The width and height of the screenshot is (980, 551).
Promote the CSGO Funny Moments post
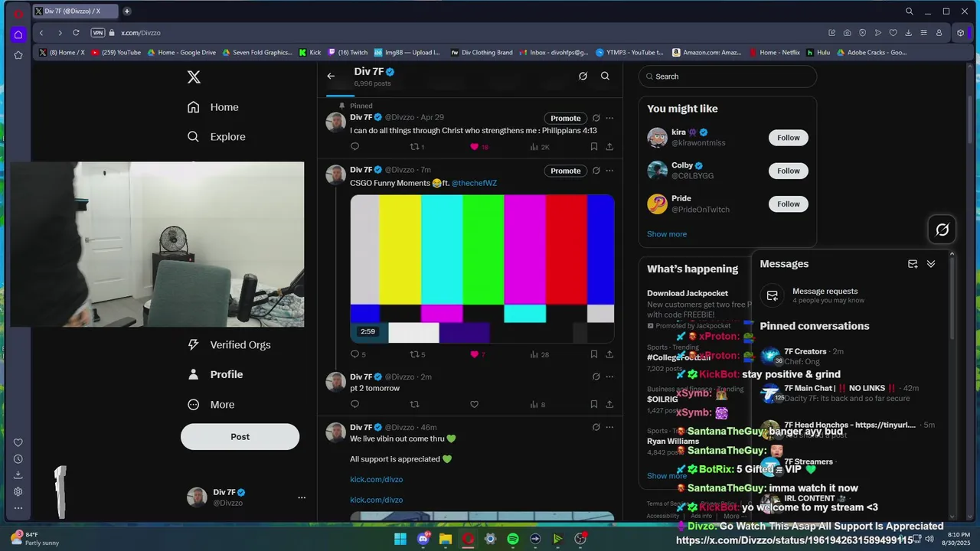[x=566, y=171]
